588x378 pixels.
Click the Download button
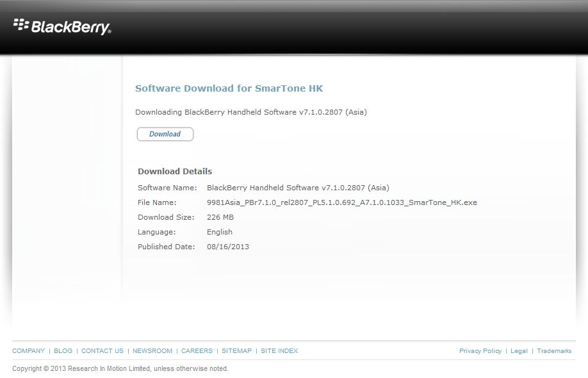click(165, 135)
